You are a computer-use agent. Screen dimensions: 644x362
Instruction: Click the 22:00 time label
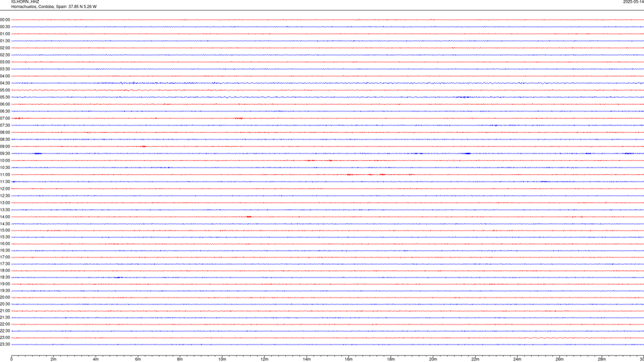pyautogui.click(x=5, y=324)
